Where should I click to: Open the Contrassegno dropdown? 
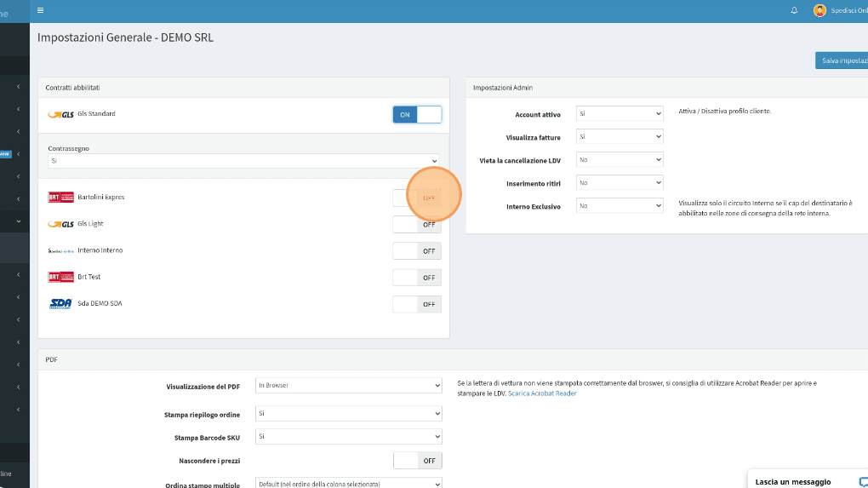[243, 160]
